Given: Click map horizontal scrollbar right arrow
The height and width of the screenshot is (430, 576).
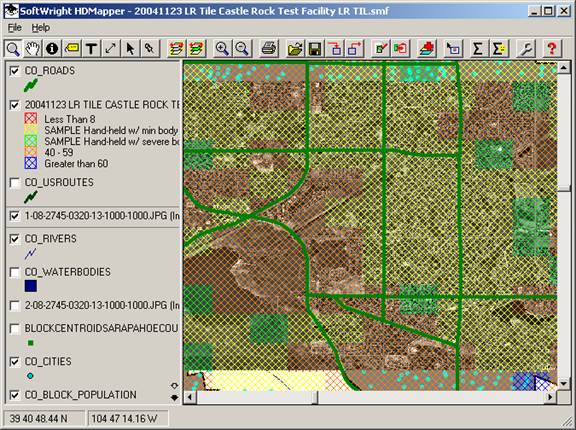Looking at the screenshot, I should click(x=550, y=397).
